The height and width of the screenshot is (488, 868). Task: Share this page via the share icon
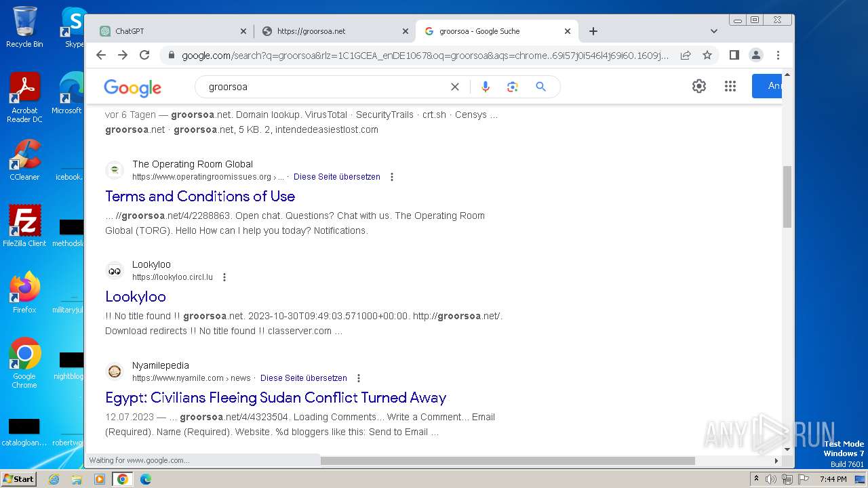tap(686, 55)
